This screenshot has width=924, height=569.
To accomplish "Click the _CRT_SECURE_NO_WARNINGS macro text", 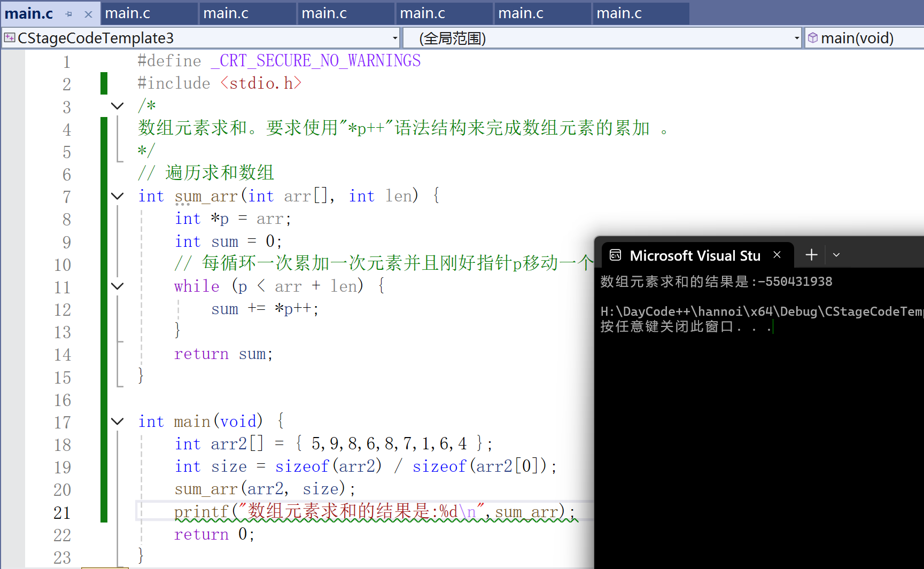I will (x=316, y=61).
